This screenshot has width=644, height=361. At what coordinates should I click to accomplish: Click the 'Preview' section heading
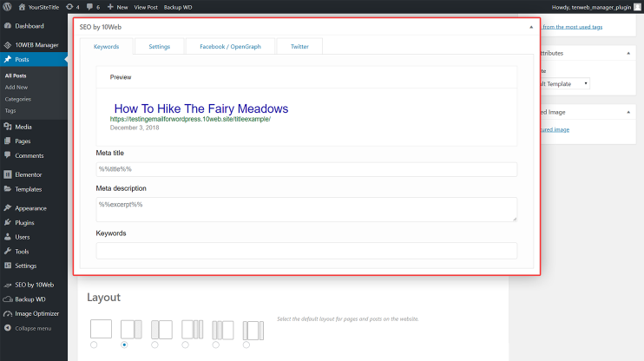(121, 77)
